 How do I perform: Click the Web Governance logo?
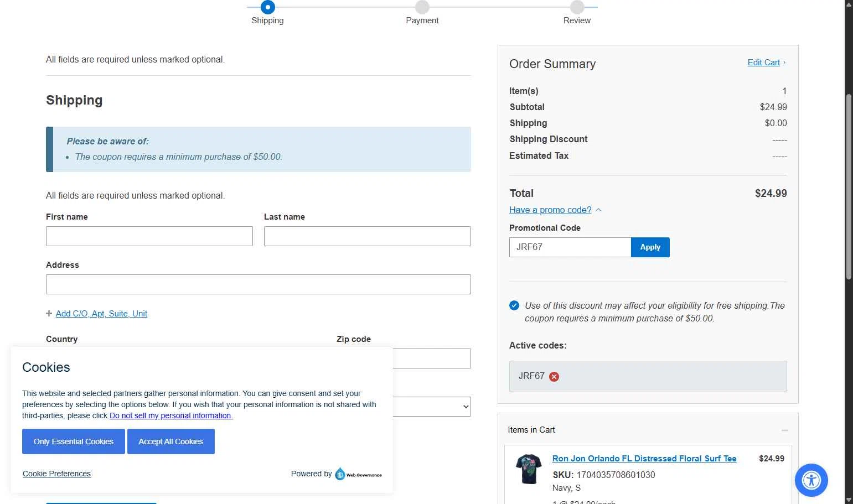[x=358, y=474]
